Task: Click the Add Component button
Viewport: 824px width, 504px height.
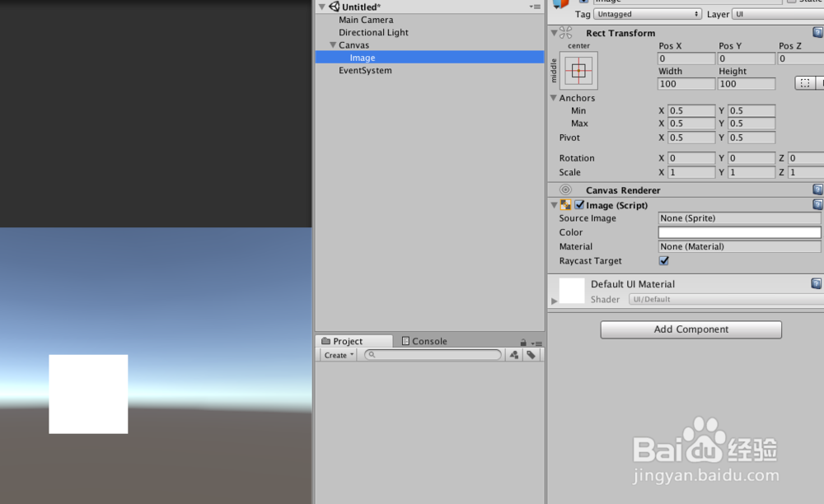Action: tap(691, 329)
